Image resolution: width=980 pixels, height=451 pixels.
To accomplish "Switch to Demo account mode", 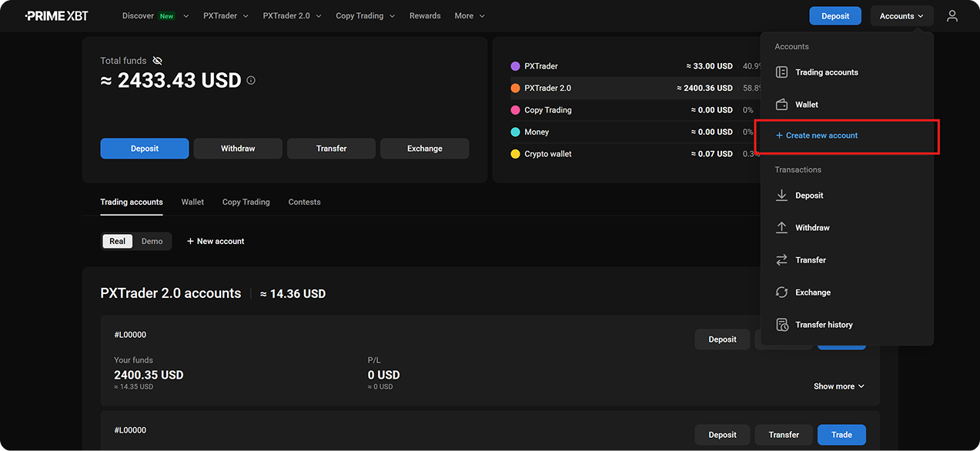I will (152, 241).
